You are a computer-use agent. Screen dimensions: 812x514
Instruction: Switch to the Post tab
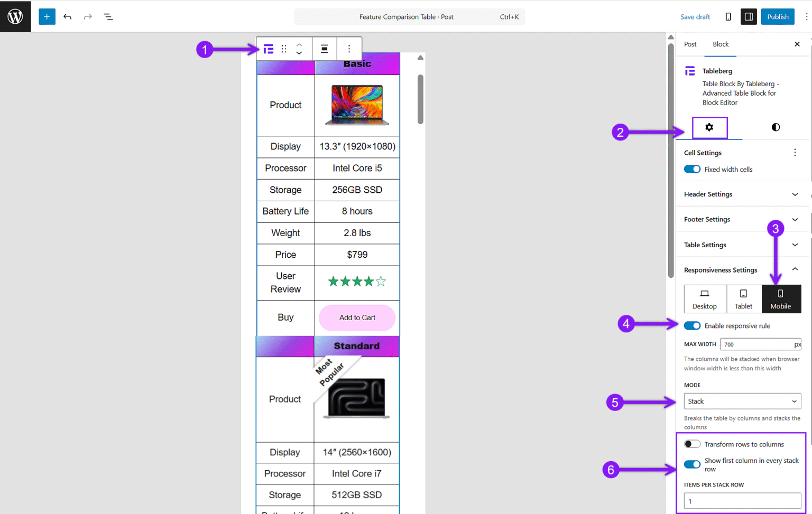point(690,44)
